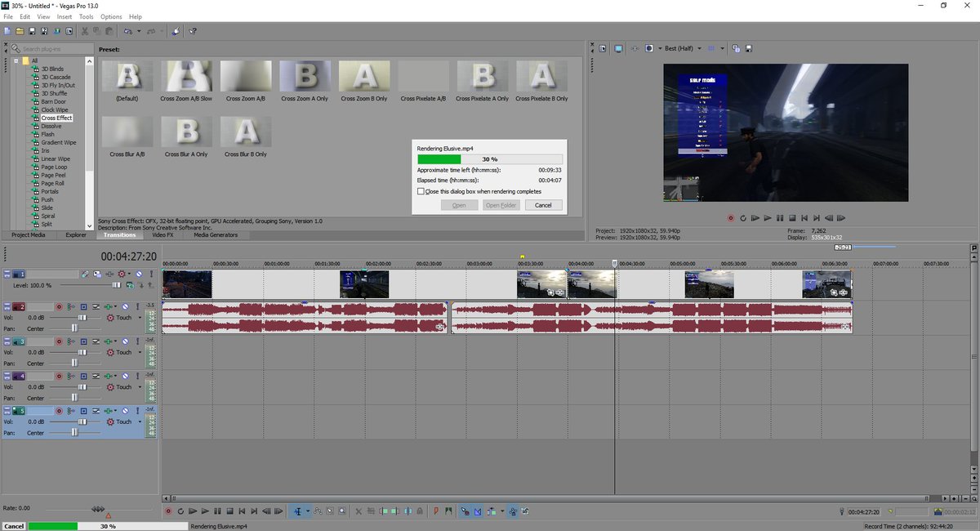Switch to the Media Generators tab
The image size is (980, 531).
click(216, 235)
